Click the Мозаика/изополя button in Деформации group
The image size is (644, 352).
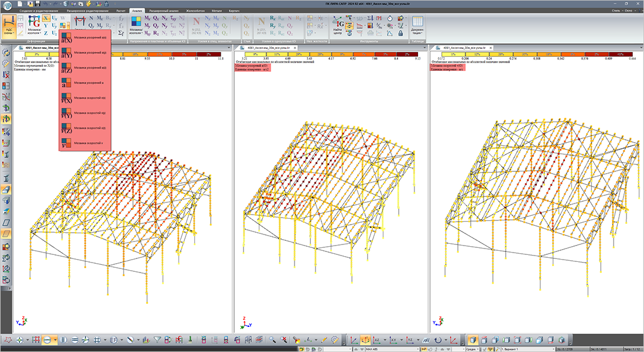[x=34, y=26]
